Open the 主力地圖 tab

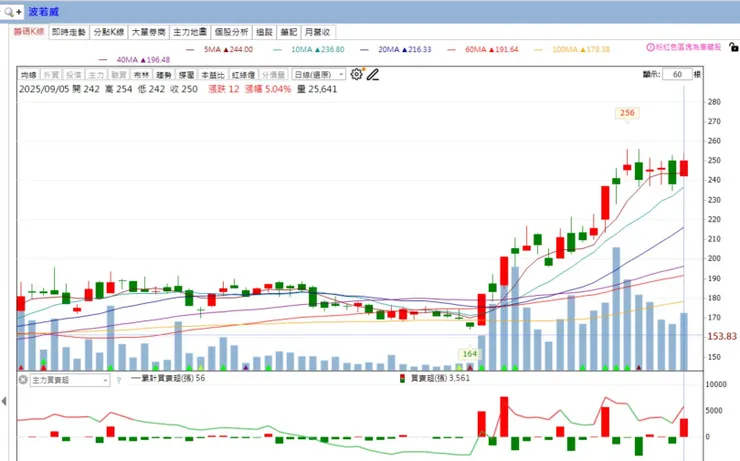pyautogui.click(x=190, y=32)
